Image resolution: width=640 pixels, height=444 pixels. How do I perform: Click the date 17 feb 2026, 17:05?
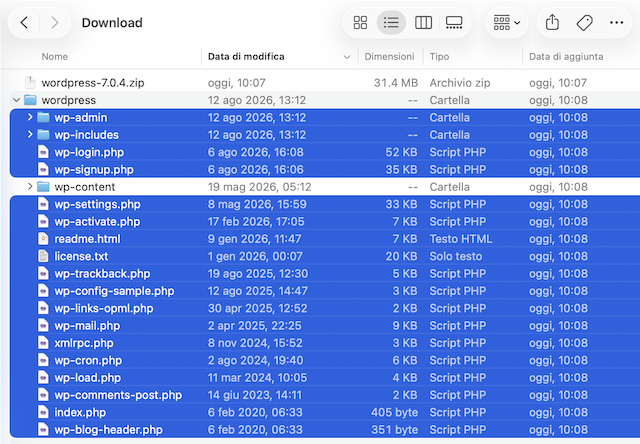256,222
